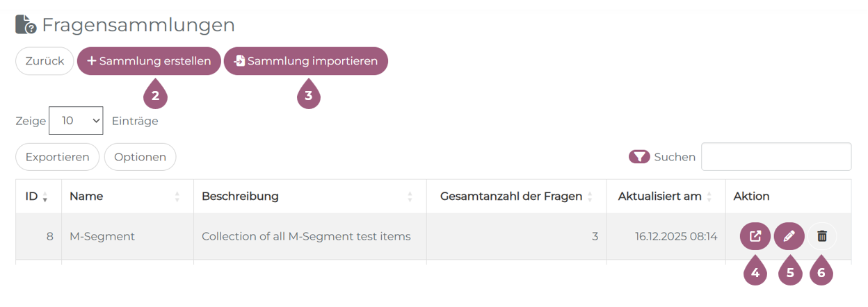The width and height of the screenshot is (868, 307).
Task: Open the entries-per-page dropdown showing 10
Action: (x=76, y=121)
